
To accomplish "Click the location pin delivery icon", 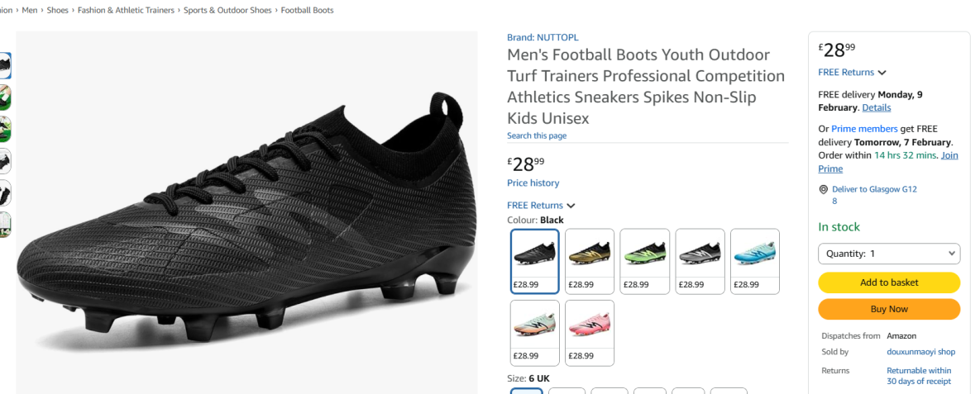I will 823,189.
